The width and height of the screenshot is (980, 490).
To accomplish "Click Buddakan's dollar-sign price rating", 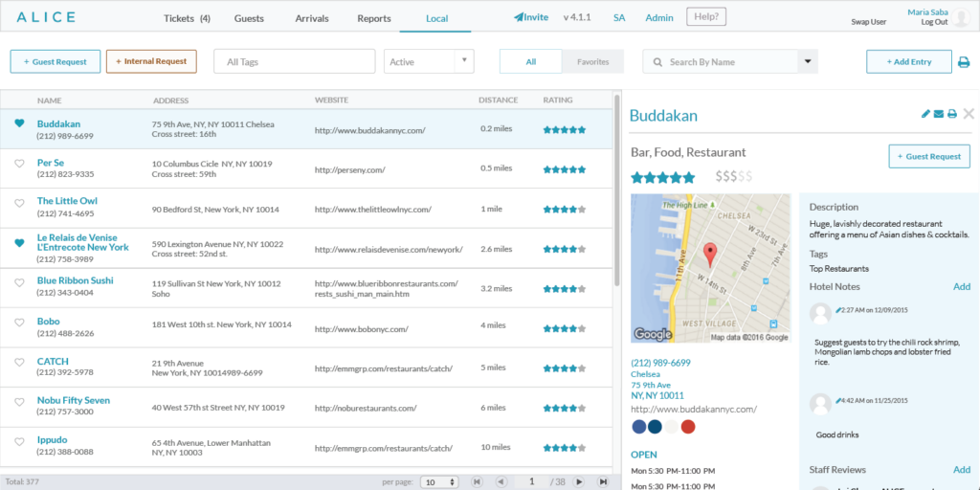I will 734,177.
